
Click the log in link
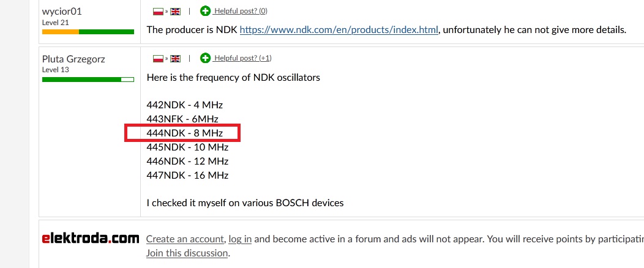pyautogui.click(x=240, y=239)
